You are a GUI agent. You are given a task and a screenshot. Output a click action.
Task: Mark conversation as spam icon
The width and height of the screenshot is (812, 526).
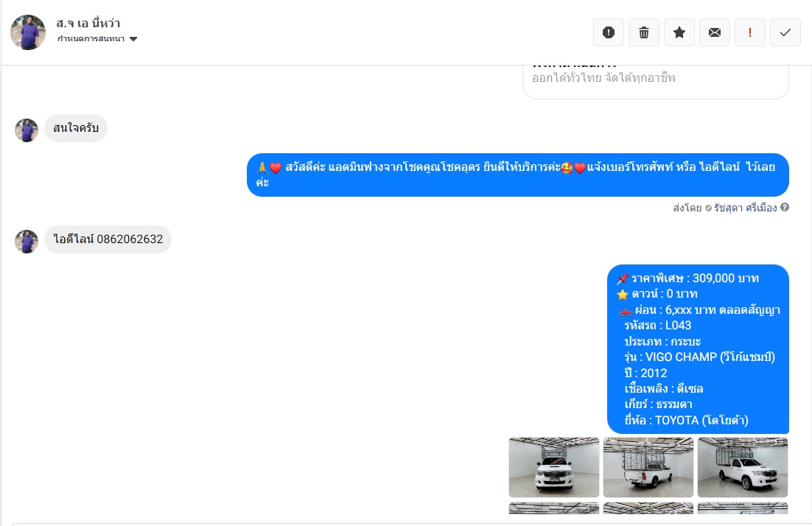click(x=609, y=32)
